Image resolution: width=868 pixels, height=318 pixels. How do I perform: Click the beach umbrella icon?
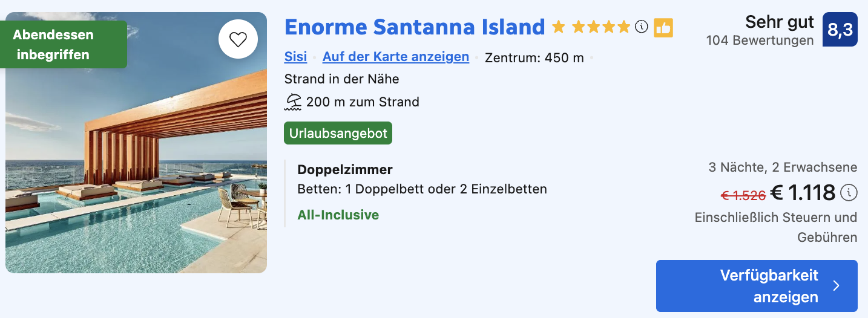tap(293, 102)
